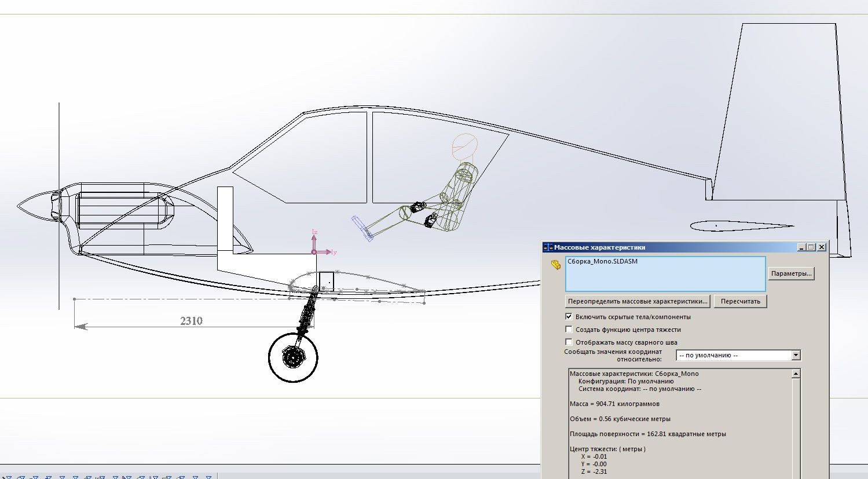The width and height of the screenshot is (868, 479).
Task: Click the 'Конфигурация: По умолчанию' line
Action: [x=626, y=381]
